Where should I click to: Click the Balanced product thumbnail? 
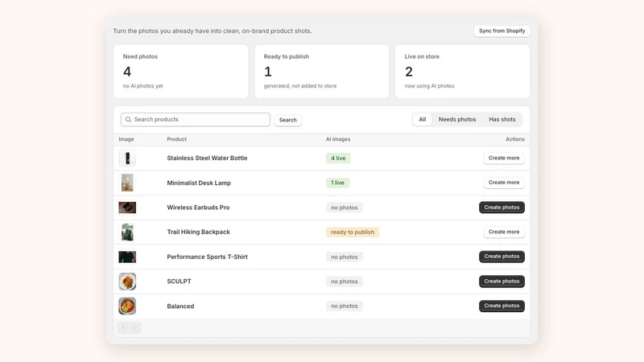pyautogui.click(x=127, y=306)
